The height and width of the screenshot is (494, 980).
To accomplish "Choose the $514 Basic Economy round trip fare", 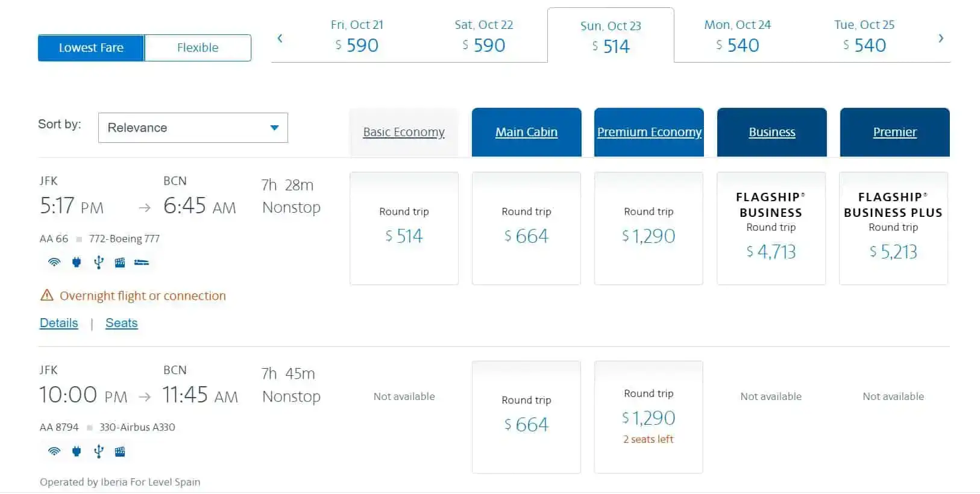I will coord(404,228).
